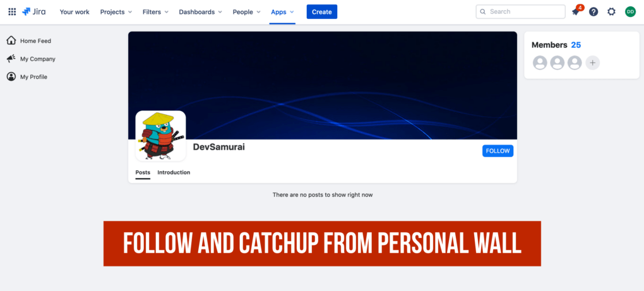
Task: Click the first member avatar
Action: click(x=540, y=62)
